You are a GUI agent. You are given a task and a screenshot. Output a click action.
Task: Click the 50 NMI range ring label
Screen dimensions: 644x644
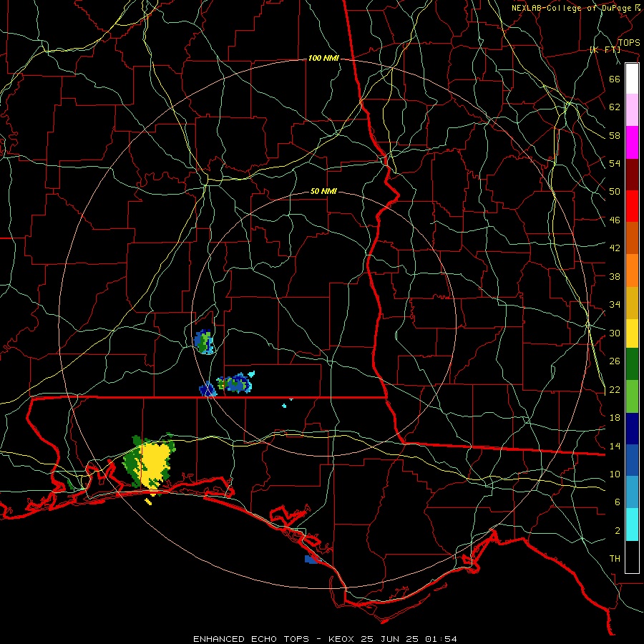(x=323, y=191)
